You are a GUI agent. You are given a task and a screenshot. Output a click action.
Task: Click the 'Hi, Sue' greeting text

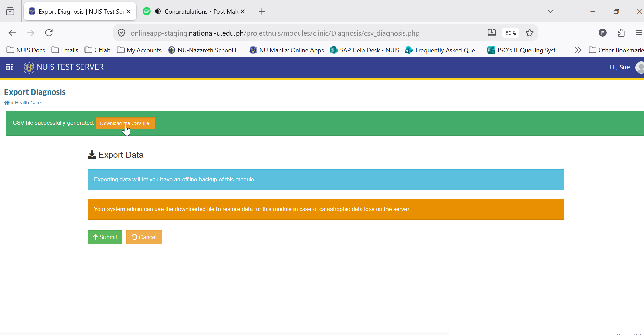(x=620, y=67)
